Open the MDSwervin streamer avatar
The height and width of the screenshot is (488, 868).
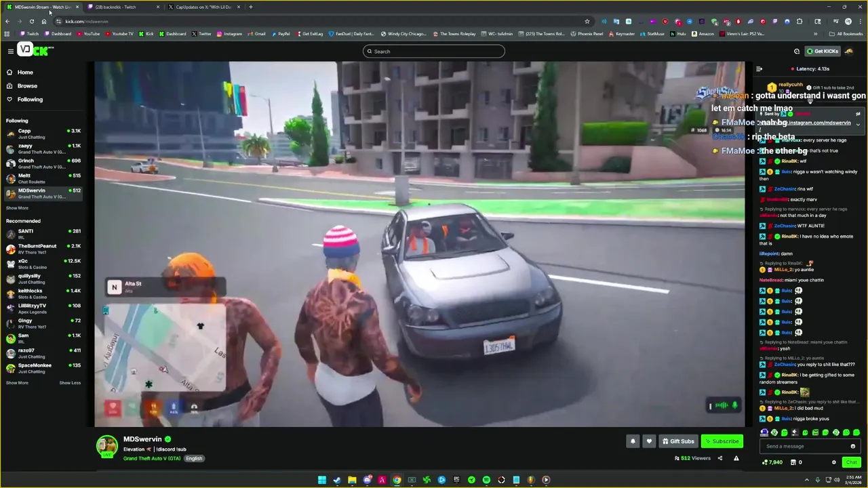[107, 446]
